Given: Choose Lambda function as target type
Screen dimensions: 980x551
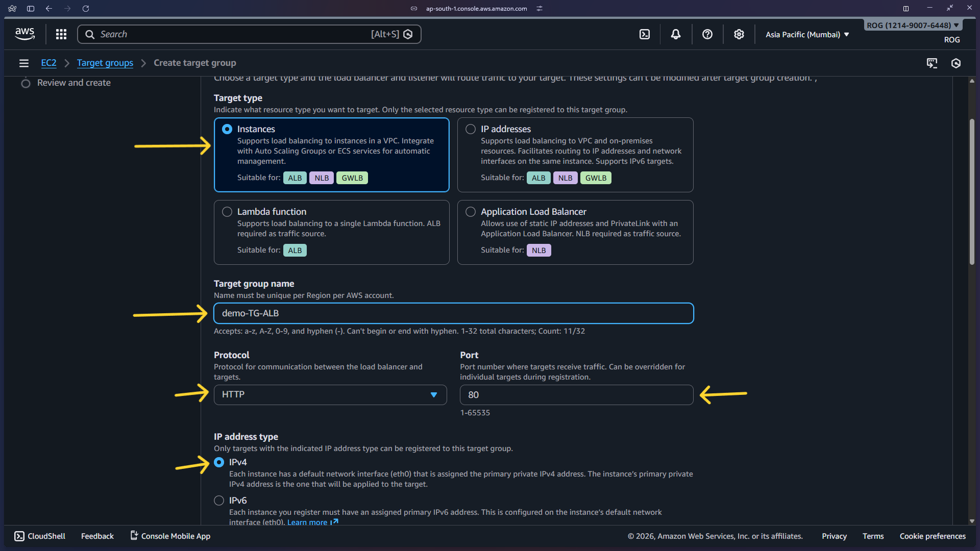Looking at the screenshot, I should click(227, 211).
